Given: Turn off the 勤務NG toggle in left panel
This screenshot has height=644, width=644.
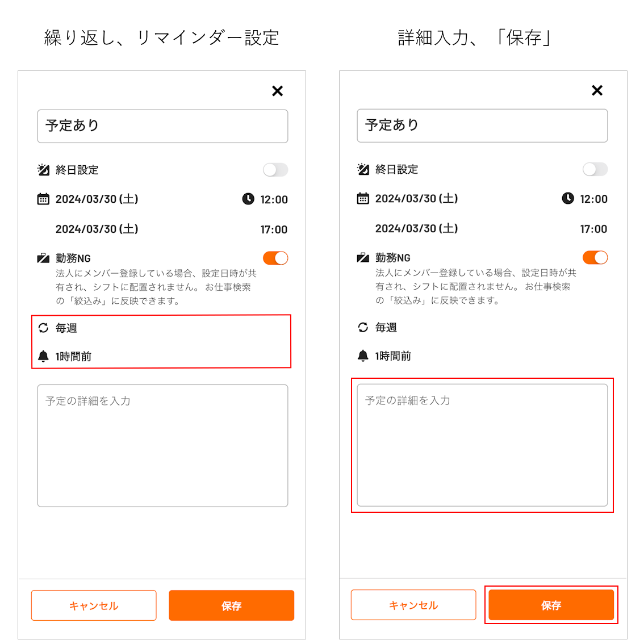Looking at the screenshot, I should [x=275, y=258].
